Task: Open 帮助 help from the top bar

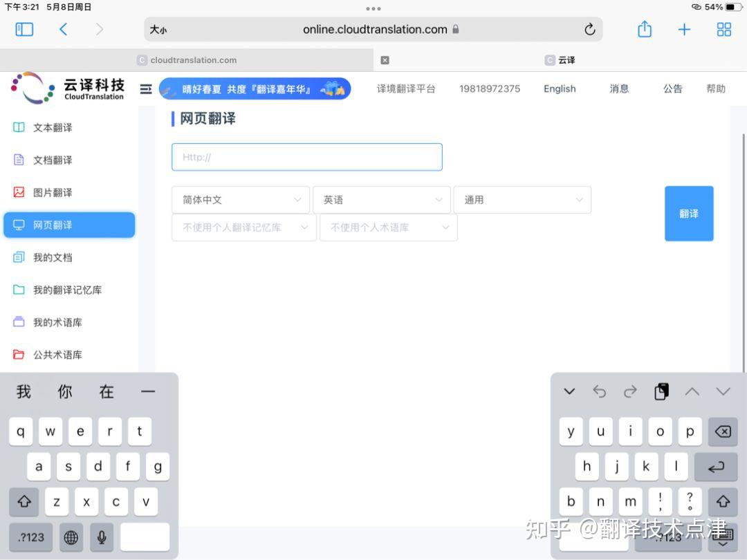Action: [716, 88]
